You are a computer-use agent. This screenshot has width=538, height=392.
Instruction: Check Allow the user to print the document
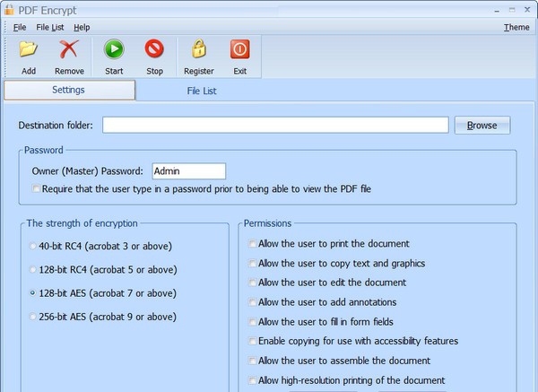[252, 244]
